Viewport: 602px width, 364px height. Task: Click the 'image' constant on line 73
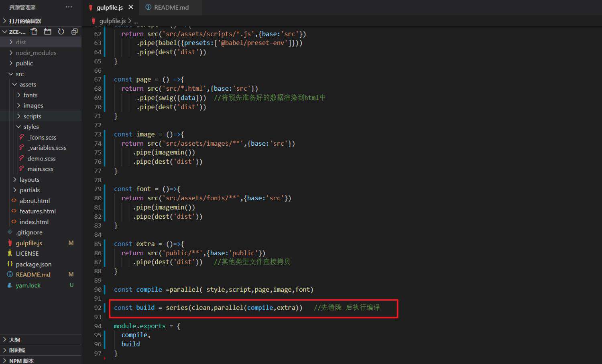(145, 134)
